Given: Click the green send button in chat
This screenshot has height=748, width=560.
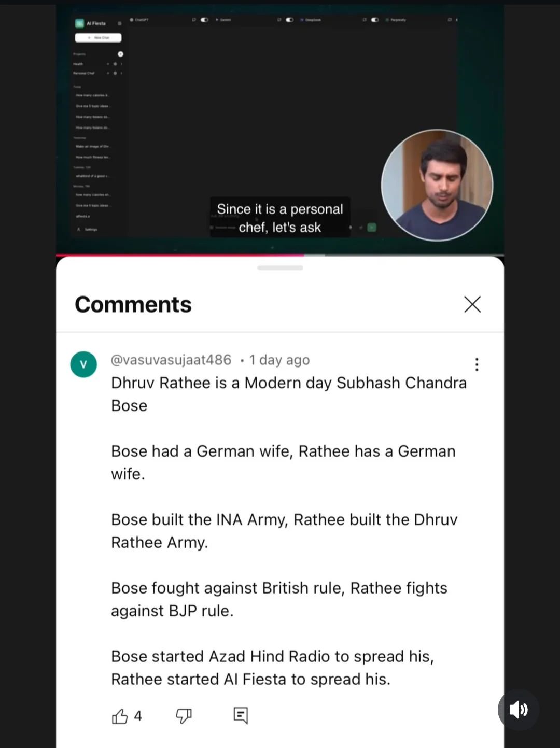Looking at the screenshot, I should coord(372,227).
